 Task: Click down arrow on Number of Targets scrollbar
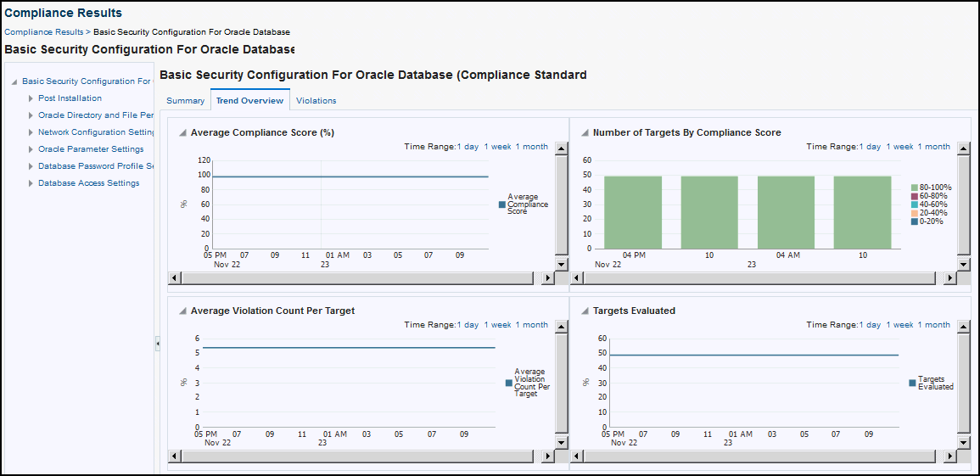963,264
